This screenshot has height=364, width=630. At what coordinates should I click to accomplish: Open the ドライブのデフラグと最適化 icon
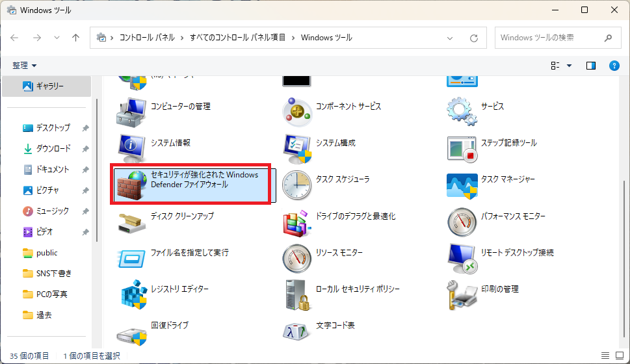[297, 223]
